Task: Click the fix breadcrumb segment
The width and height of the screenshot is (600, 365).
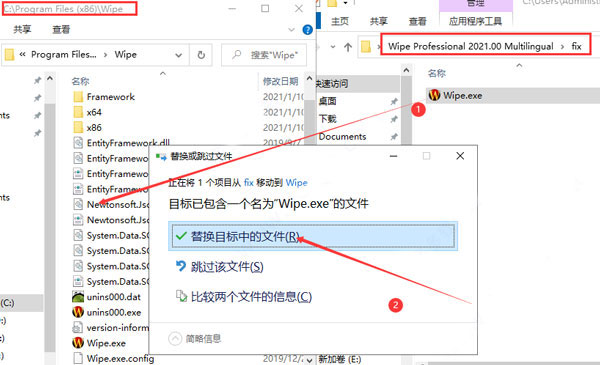Action: 576,46
